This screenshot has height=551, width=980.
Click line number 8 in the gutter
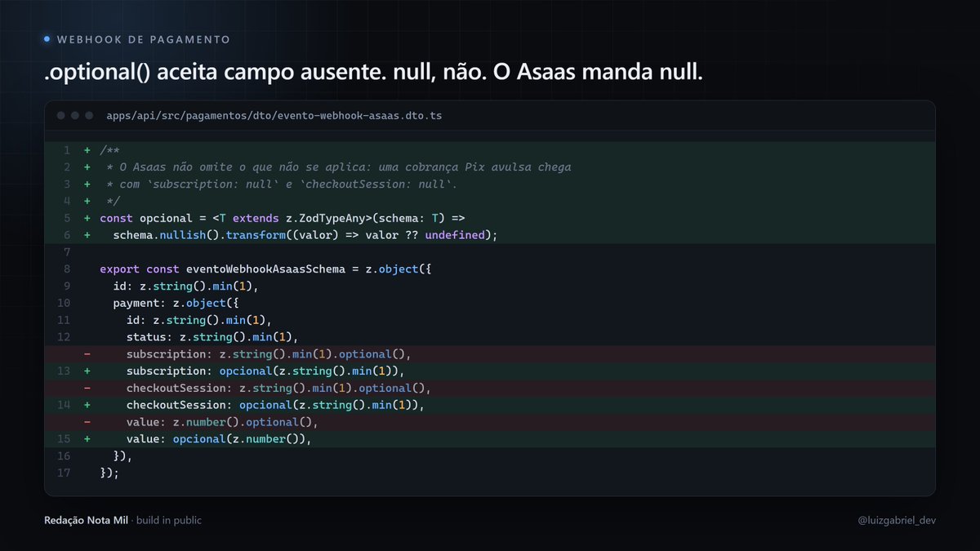[x=66, y=269]
